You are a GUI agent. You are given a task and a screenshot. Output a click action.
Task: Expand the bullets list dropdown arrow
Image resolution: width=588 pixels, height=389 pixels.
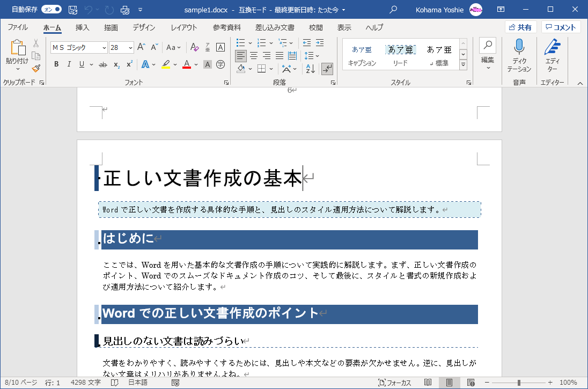[250, 43]
